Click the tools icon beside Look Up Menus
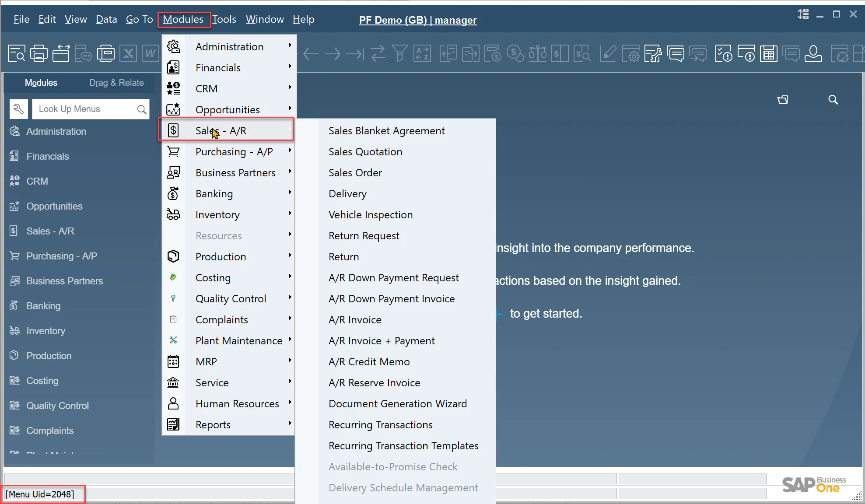Viewport: 865px width, 504px height. tap(19, 109)
